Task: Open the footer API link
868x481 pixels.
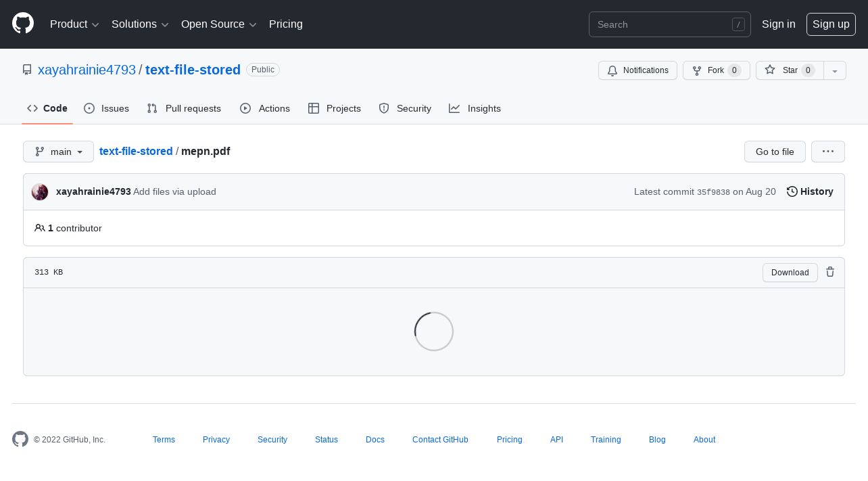Action: [556, 440]
